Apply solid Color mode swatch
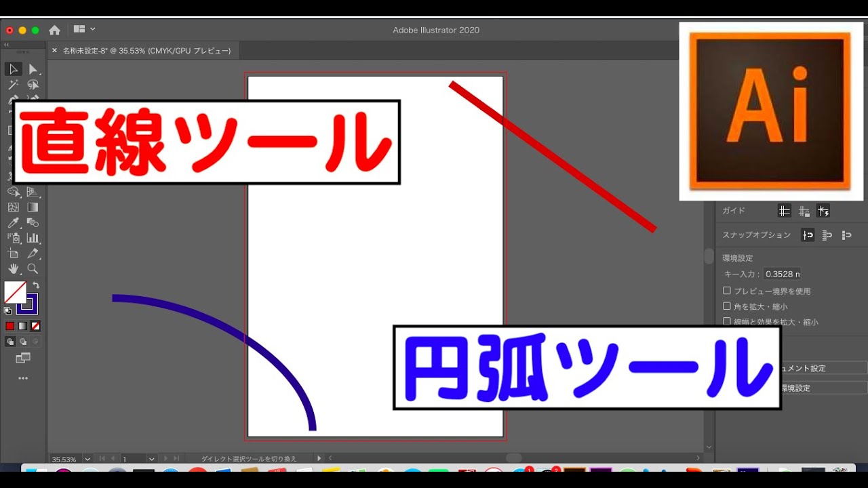 coord(10,326)
